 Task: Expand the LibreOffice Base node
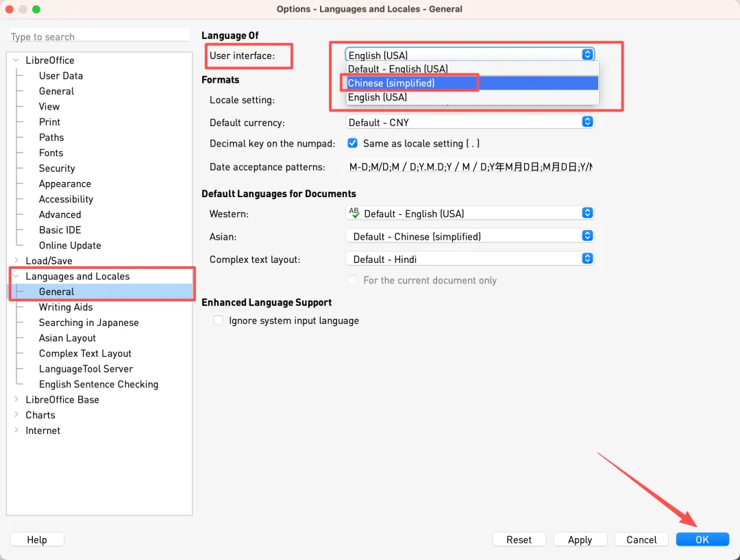pyautogui.click(x=16, y=399)
